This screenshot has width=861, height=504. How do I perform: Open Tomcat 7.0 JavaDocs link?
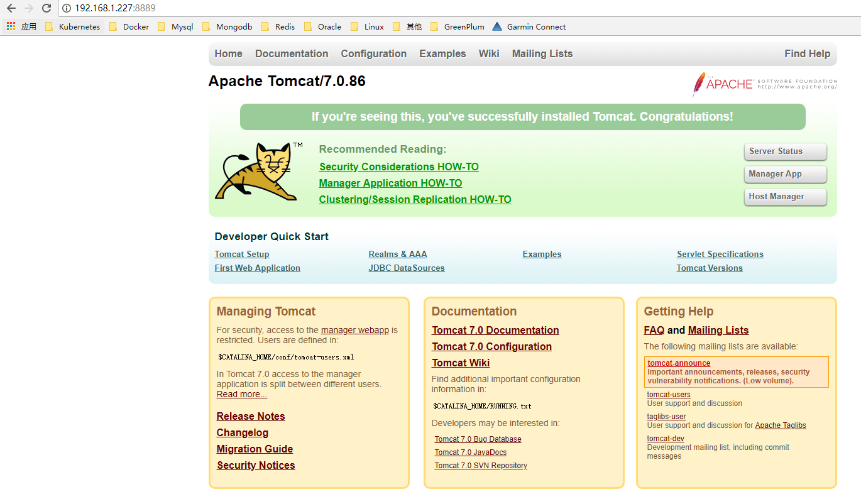pyautogui.click(x=471, y=452)
